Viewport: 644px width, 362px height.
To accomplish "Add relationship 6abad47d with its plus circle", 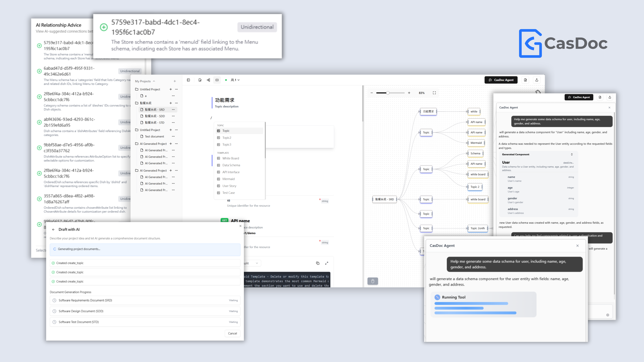I will coord(39,71).
